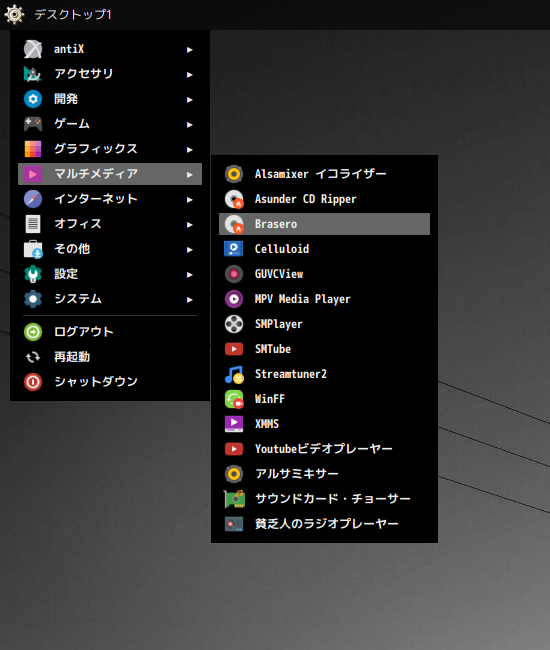
Task: Click the 再起動 arrows icon
Action: [33, 357]
